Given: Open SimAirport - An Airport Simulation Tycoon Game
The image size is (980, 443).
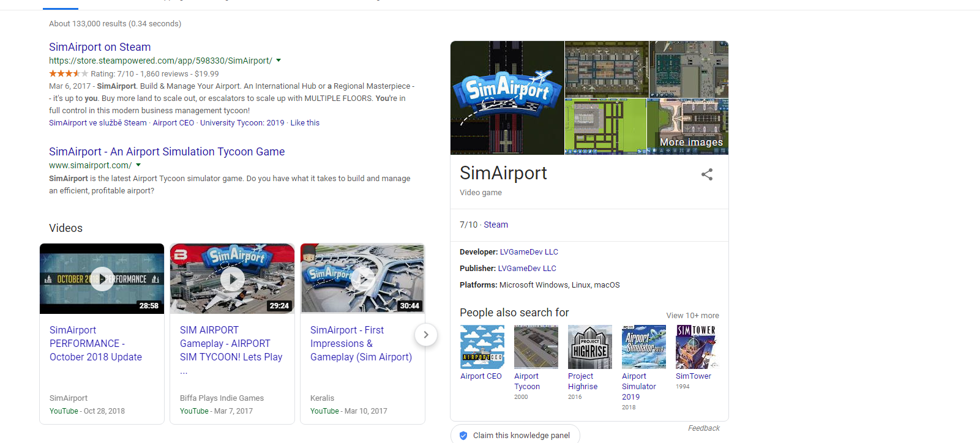Looking at the screenshot, I should coord(166,152).
